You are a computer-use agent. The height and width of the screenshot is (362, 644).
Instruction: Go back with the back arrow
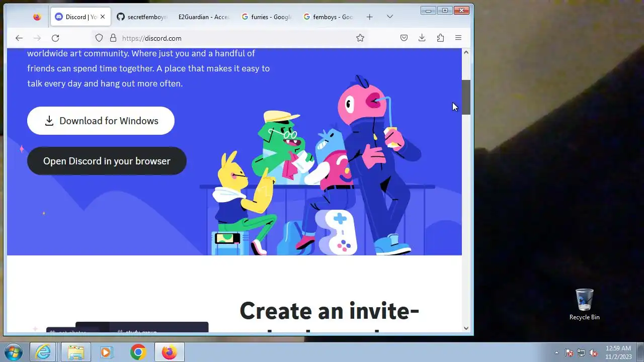[19, 38]
